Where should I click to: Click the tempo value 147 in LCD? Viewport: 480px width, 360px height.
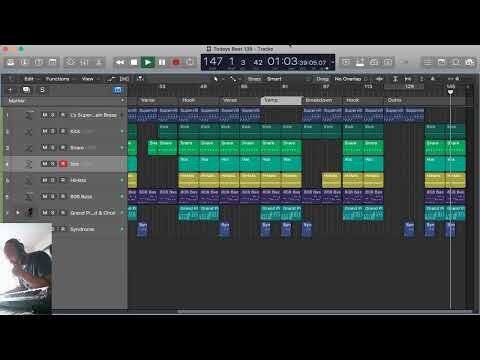pyautogui.click(x=213, y=61)
